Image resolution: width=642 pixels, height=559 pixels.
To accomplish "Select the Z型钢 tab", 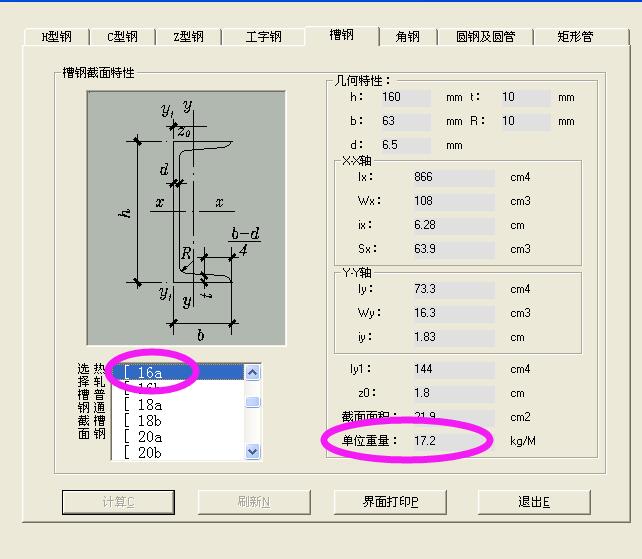I will point(188,37).
